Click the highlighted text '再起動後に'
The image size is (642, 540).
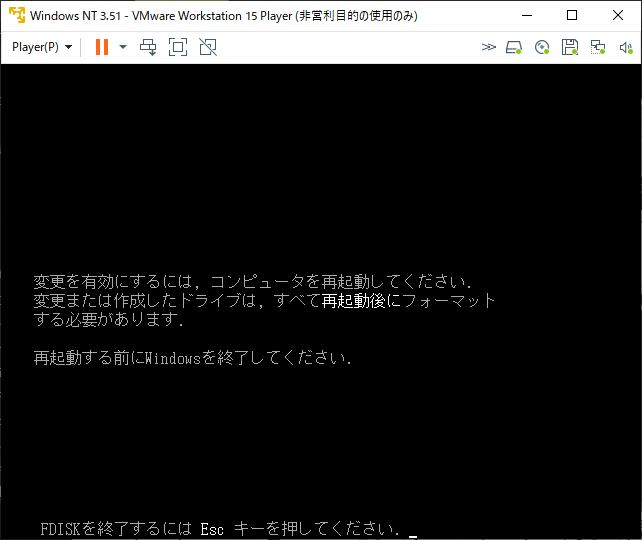(362, 301)
